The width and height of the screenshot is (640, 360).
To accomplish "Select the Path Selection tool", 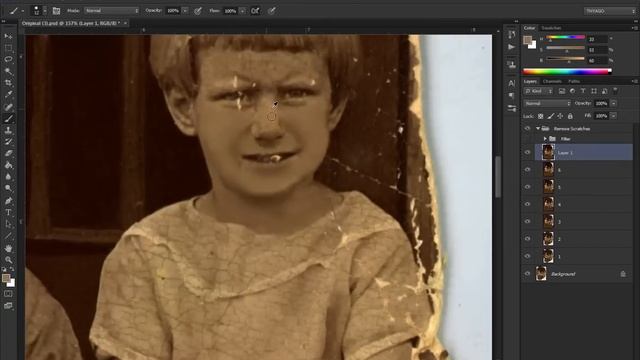I will point(8,224).
